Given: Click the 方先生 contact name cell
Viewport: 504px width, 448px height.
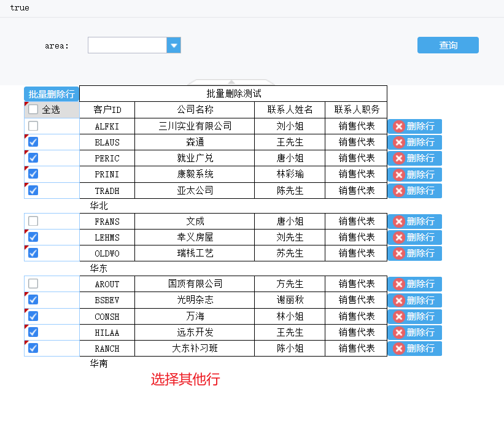Looking at the screenshot, I should 290,284.
